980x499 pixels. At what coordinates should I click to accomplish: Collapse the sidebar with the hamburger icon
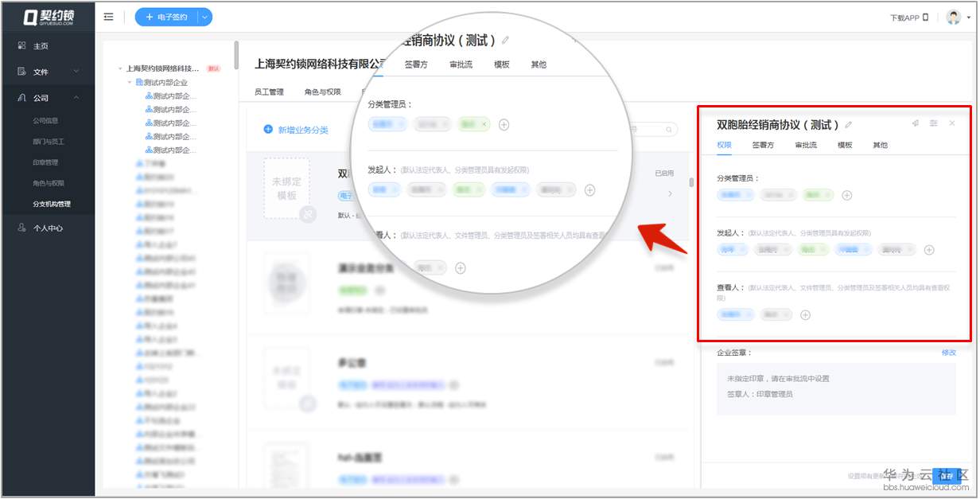(108, 17)
